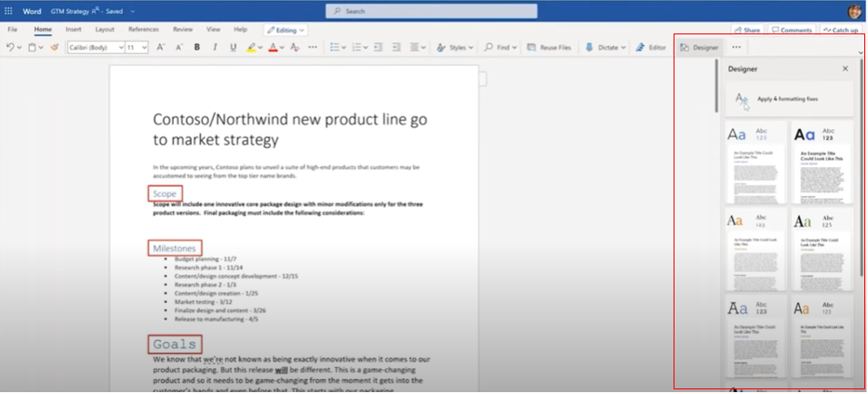This screenshot has height=394, width=868.
Task: Click the Milestones heading in document
Action: (x=174, y=248)
